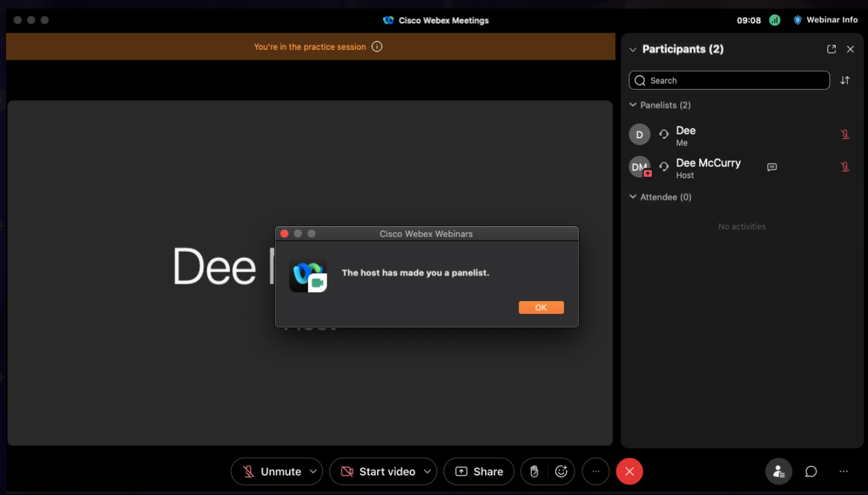Close the Participants panel

click(850, 49)
